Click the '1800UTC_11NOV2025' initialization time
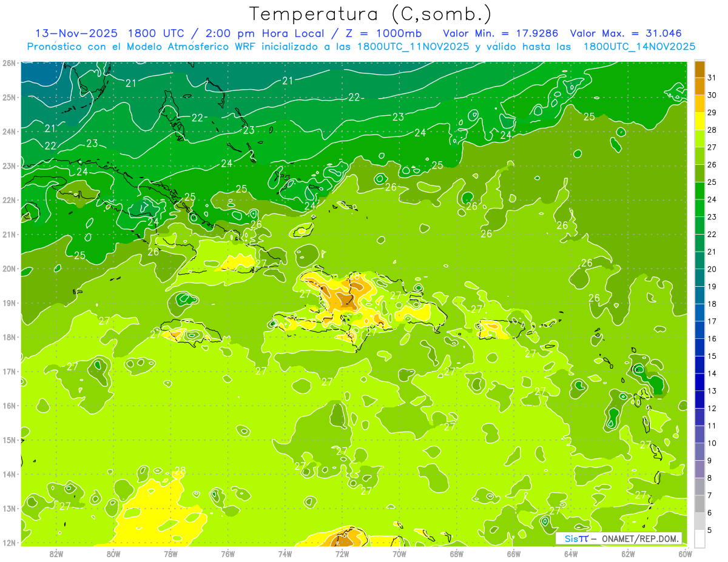The width and height of the screenshot is (728, 562). click(x=414, y=47)
